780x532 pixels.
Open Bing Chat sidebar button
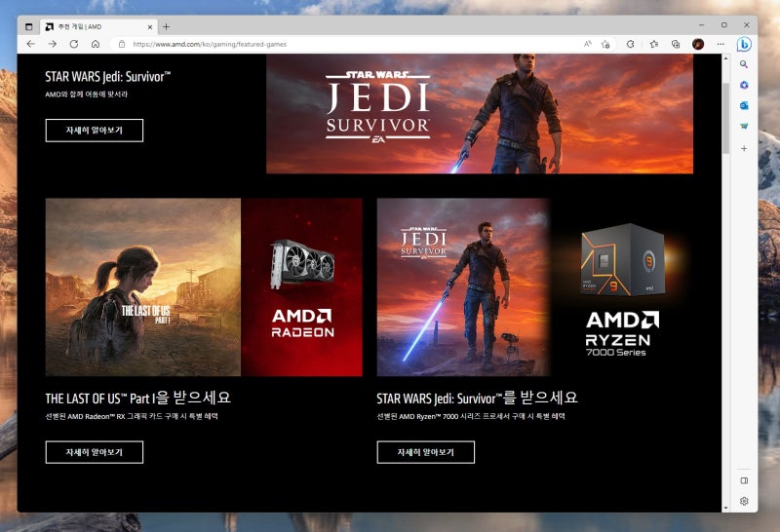[744, 44]
